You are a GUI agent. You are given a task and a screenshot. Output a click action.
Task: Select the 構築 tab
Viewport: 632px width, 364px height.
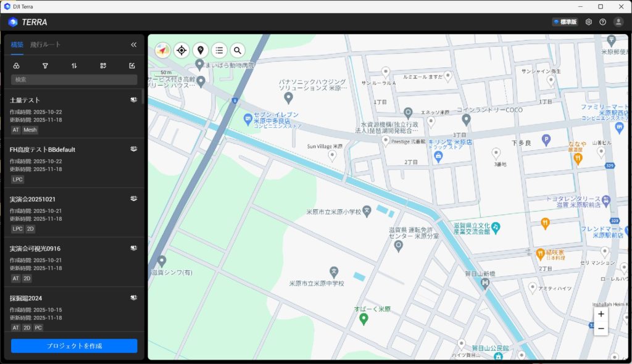pyautogui.click(x=17, y=45)
